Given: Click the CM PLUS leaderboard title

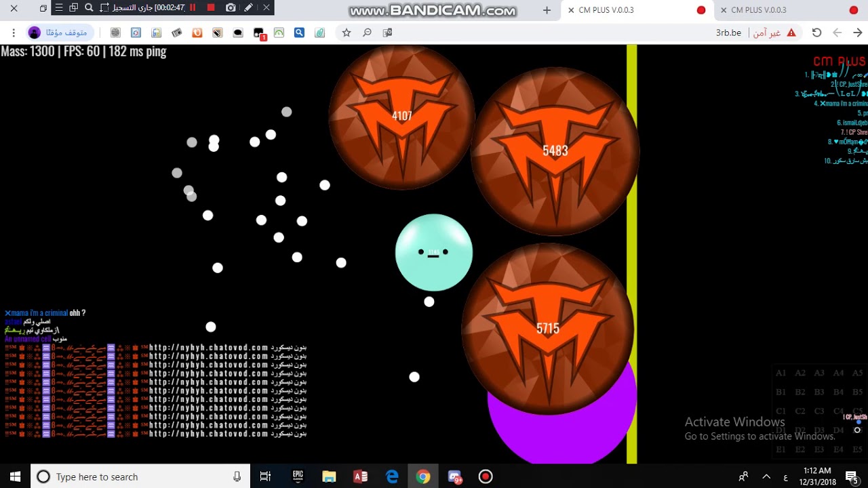Looking at the screenshot, I should coord(840,61).
